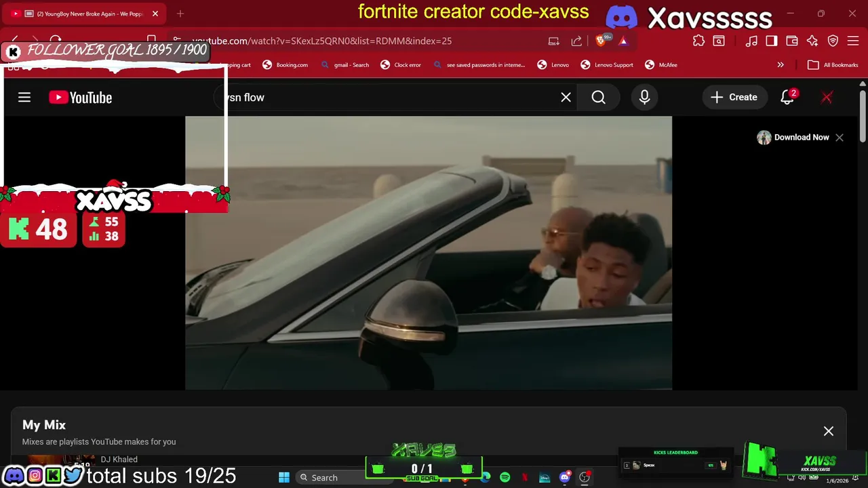Open the tab search icon in toolbar
Viewport: 868px width, 488px height.
(718, 41)
